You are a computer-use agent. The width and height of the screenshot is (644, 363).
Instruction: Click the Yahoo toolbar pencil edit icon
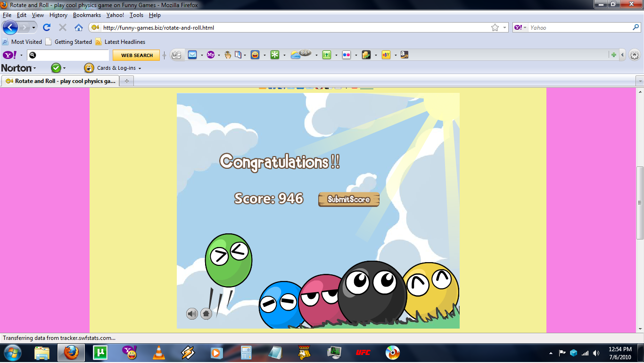pos(176,55)
